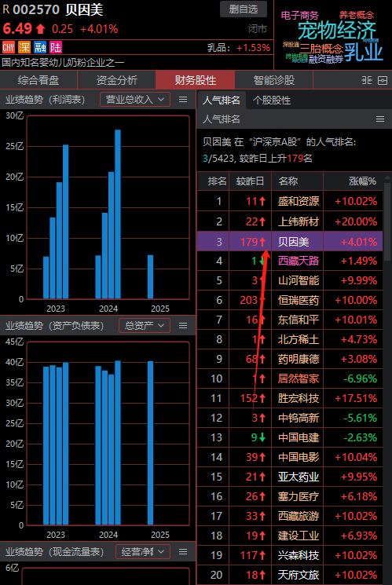
Task: Select stock 西藏天路 in ranking list
Action: 299,261
